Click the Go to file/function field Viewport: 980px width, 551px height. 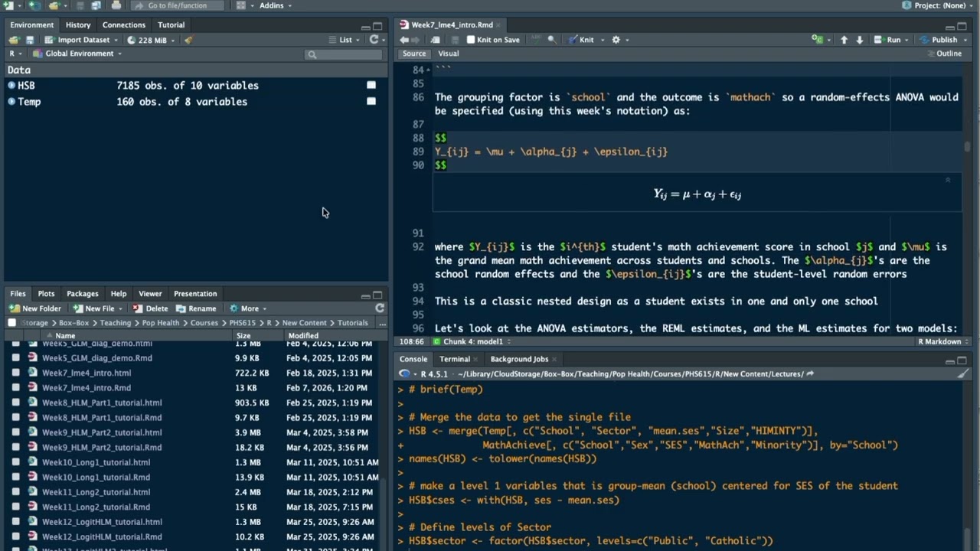coord(178,5)
